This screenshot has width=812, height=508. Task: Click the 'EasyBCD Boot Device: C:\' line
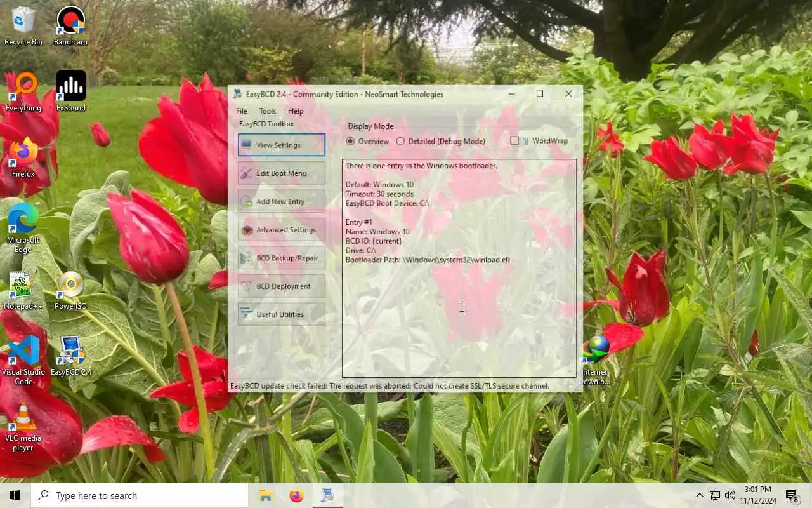click(387, 203)
